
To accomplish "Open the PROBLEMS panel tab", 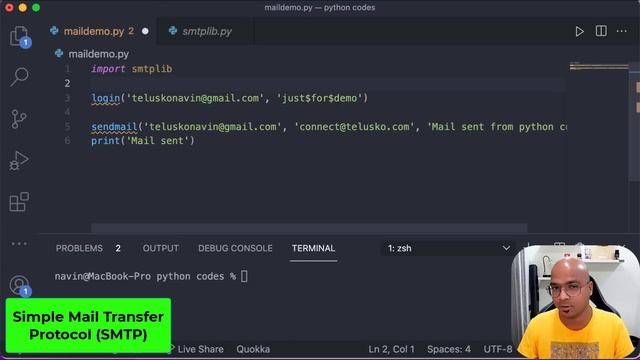I will (79, 248).
